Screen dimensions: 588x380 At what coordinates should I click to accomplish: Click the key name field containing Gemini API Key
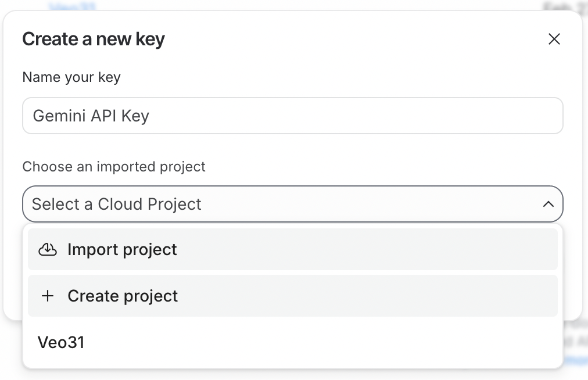[293, 116]
